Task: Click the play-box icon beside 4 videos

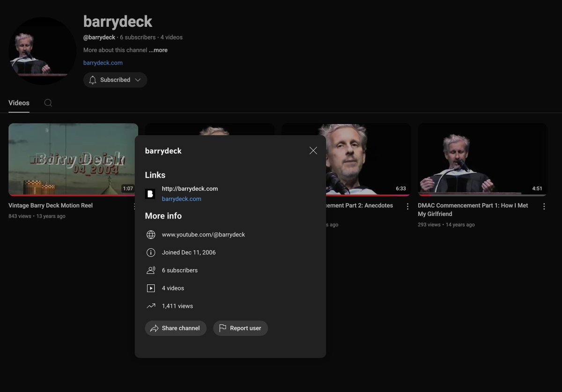Action: (151, 288)
